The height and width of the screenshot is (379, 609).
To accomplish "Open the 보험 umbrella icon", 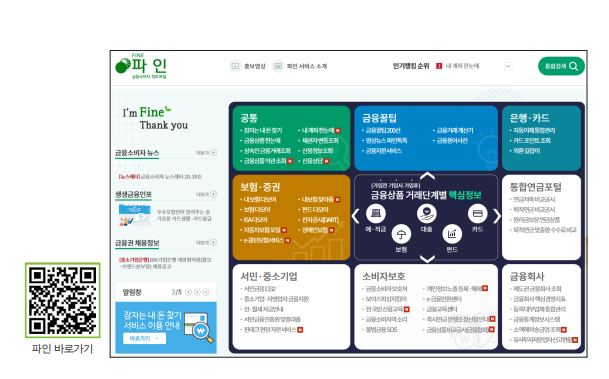I will coord(401,234).
